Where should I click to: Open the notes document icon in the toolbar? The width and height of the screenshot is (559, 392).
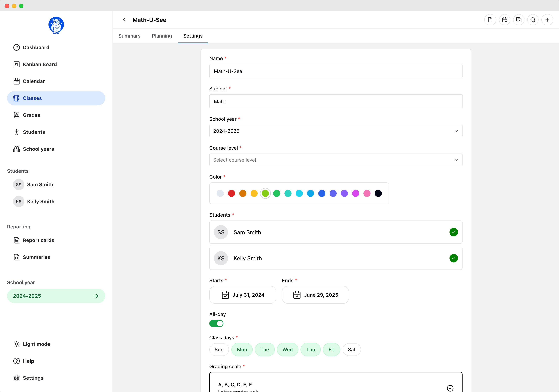[x=490, y=20]
